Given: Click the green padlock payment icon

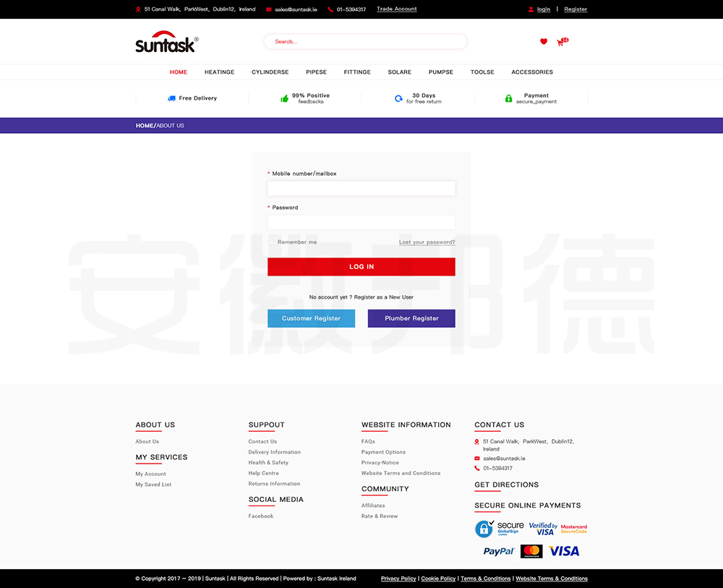Looking at the screenshot, I should pos(508,98).
